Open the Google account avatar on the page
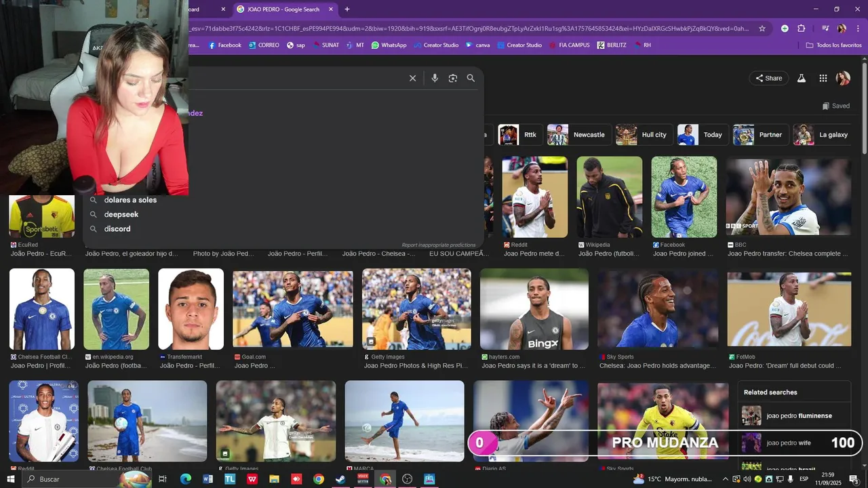The width and height of the screenshot is (868, 488). click(843, 78)
